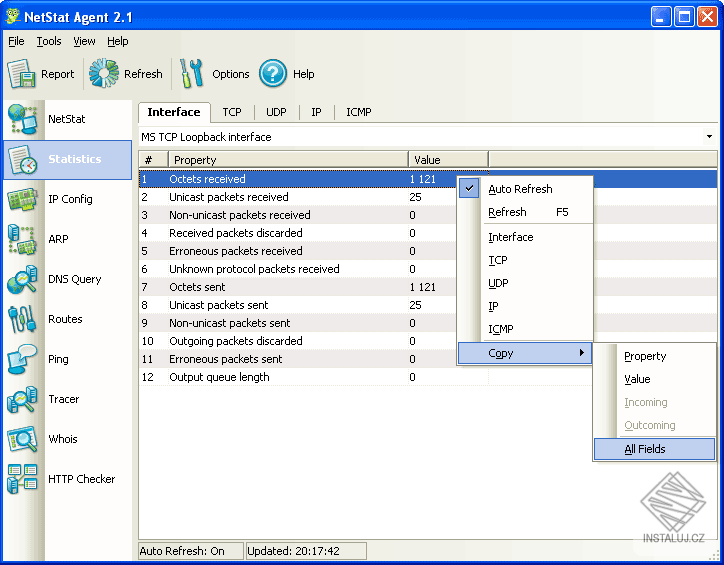Expand the MS TCP Loopback interface dropdown
The image size is (724, 565).
click(x=709, y=137)
